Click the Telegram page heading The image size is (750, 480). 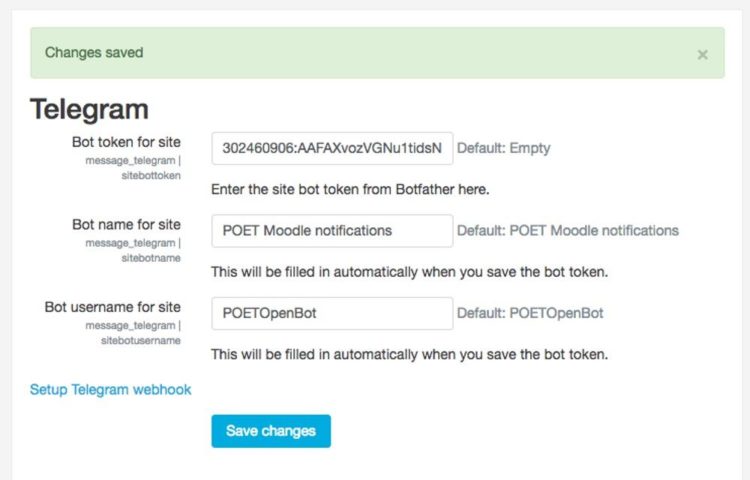(x=89, y=109)
